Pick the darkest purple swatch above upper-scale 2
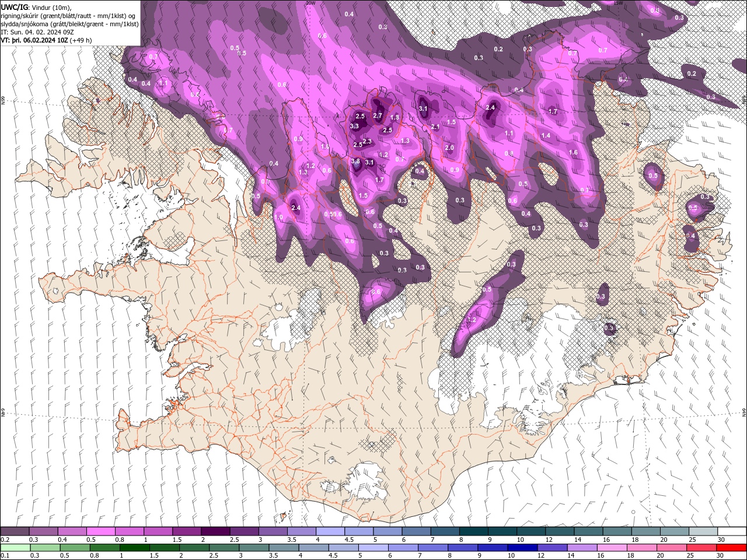747x560 pixels. [x=215, y=531]
